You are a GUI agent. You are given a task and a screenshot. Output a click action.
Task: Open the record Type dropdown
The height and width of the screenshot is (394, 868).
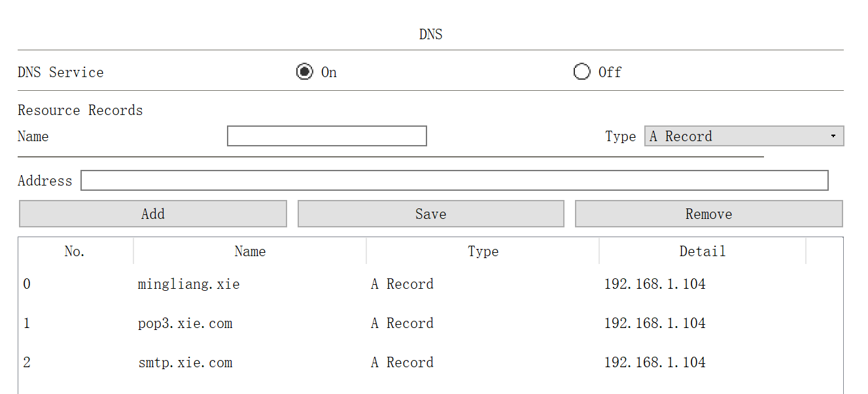[x=743, y=136]
